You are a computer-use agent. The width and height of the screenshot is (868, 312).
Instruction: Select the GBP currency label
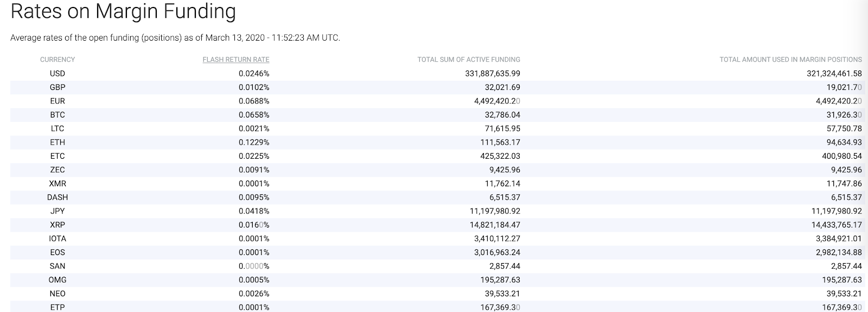pyautogui.click(x=58, y=87)
